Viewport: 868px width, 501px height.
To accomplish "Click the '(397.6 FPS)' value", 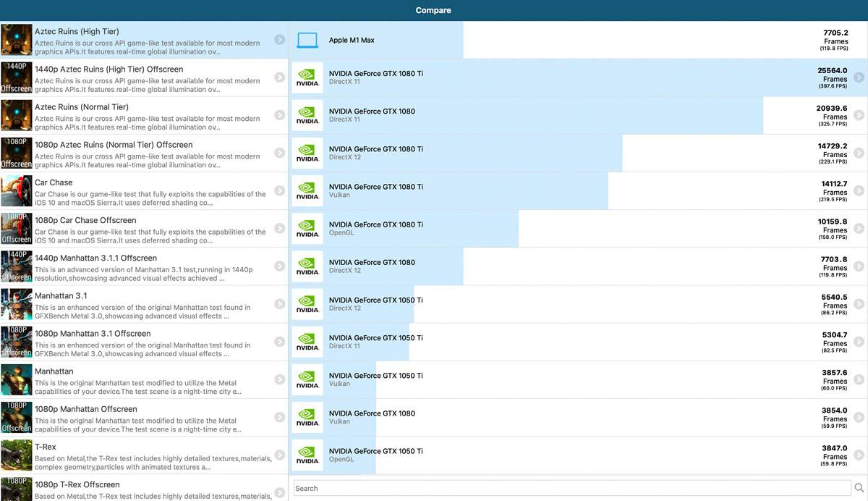I will (x=833, y=86).
